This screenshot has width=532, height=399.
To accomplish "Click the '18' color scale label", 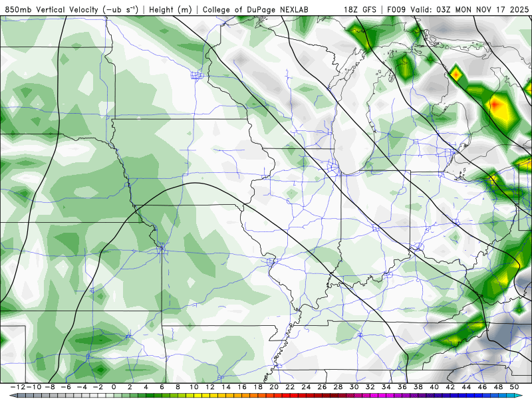I will coord(258,387).
